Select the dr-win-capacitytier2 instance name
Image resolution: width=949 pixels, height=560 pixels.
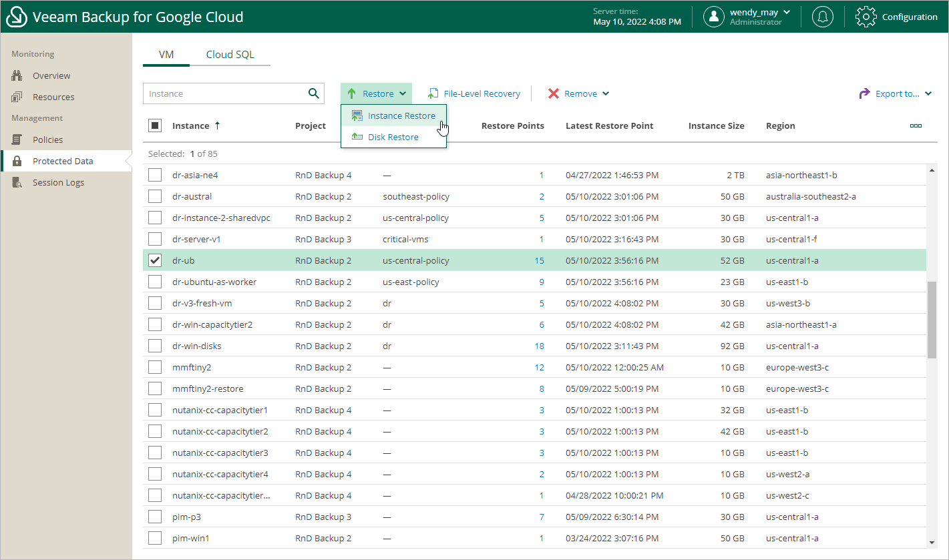212,324
